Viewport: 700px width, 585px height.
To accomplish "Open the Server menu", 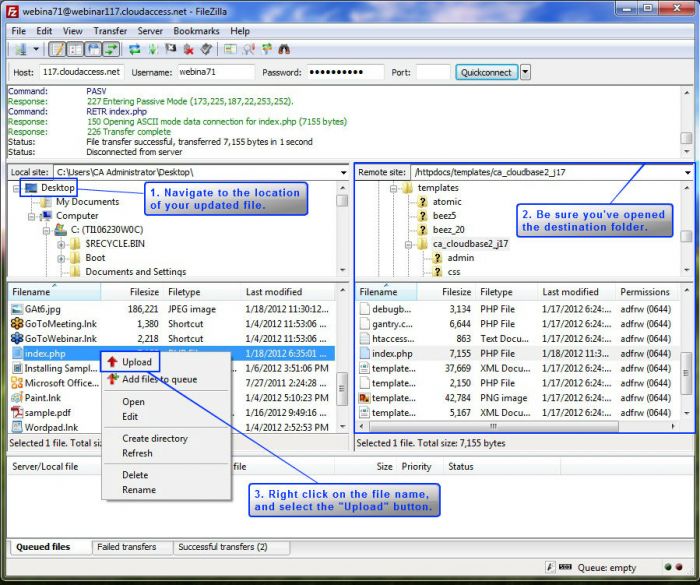I will coord(150,31).
